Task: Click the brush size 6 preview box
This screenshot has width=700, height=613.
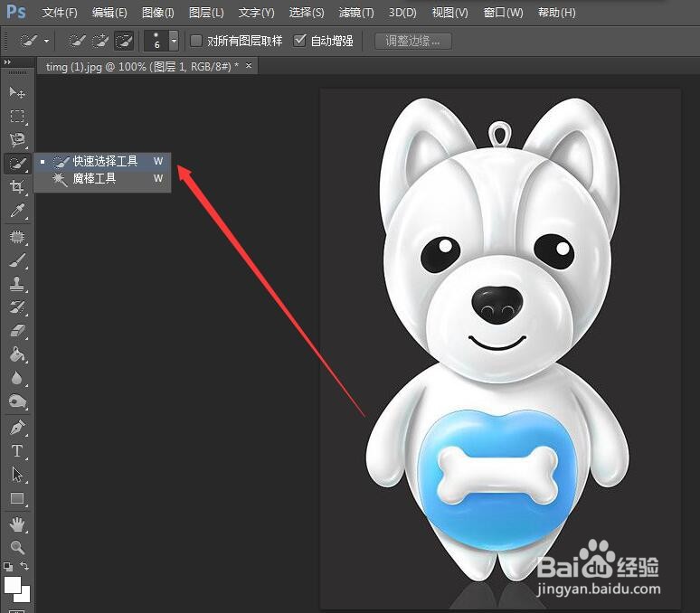Action: coord(156,41)
